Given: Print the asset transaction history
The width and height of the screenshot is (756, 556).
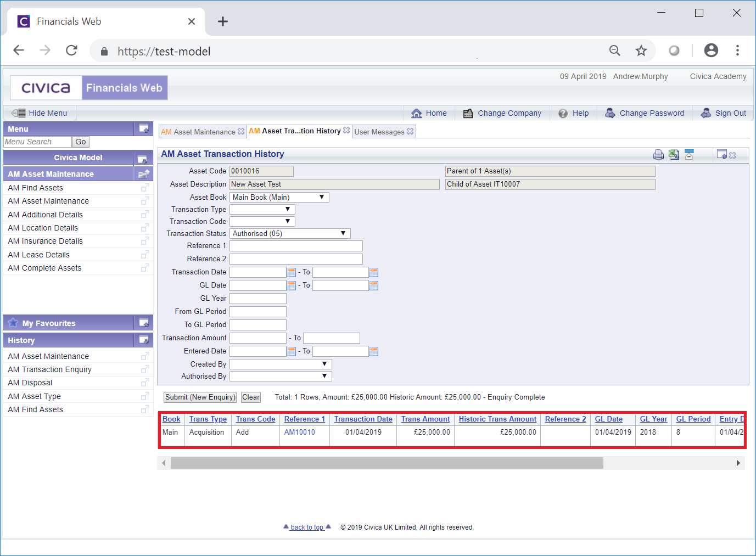Looking at the screenshot, I should 658,155.
